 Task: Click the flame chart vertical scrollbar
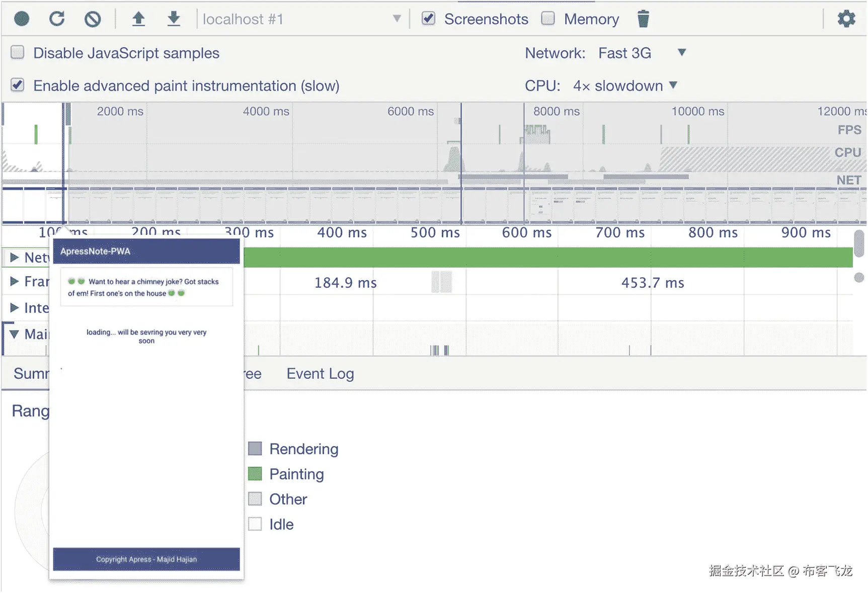859,242
